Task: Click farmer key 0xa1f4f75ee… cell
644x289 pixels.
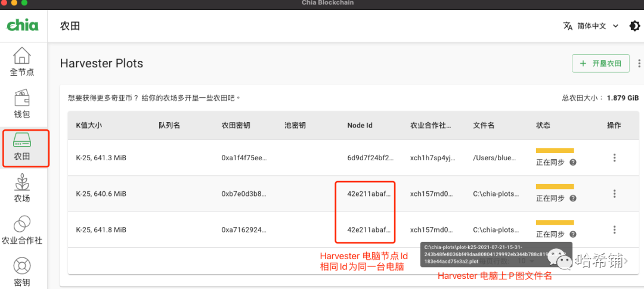Action: [244, 158]
